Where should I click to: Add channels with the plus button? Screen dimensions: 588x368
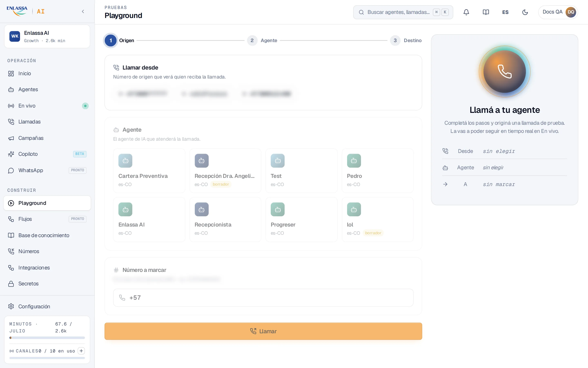point(81,351)
